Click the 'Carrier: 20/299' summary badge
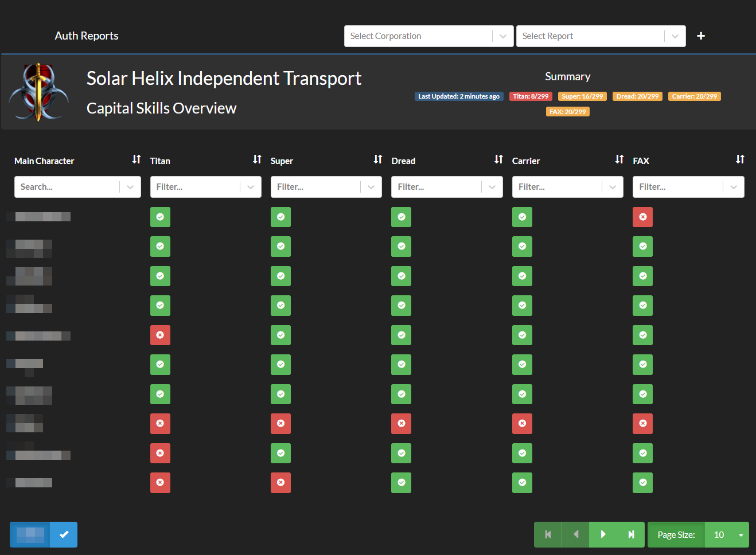The width and height of the screenshot is (756, 555). (695, 96)
